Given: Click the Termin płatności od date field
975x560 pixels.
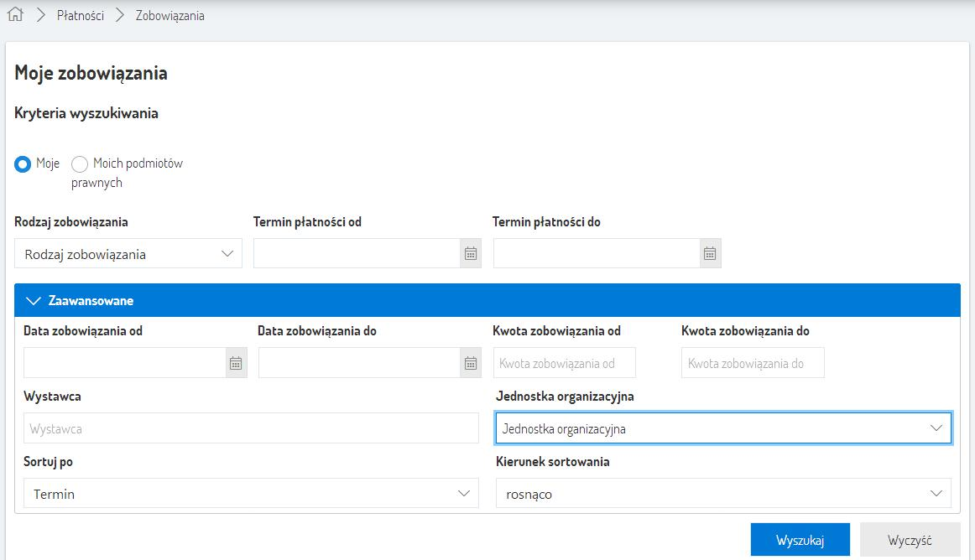Looking at the screenshot, I should pyautogui.click(x=357, y=253).
